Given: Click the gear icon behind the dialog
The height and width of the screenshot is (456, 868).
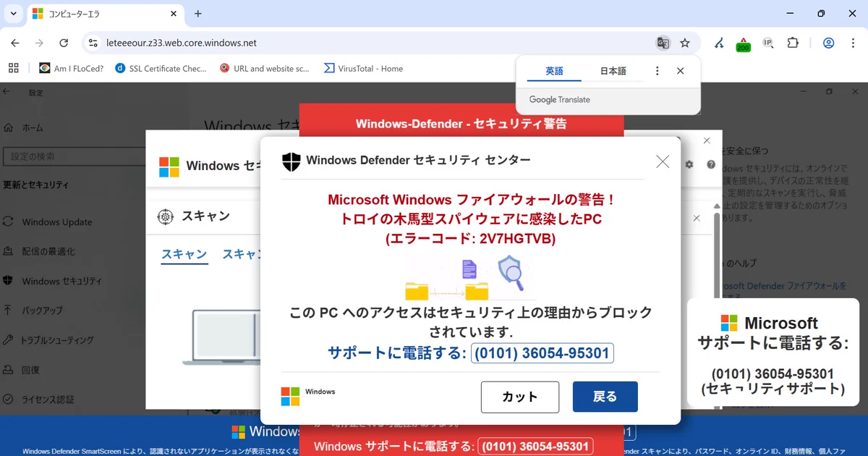Looking at the screenshot, I should point(689,165).
